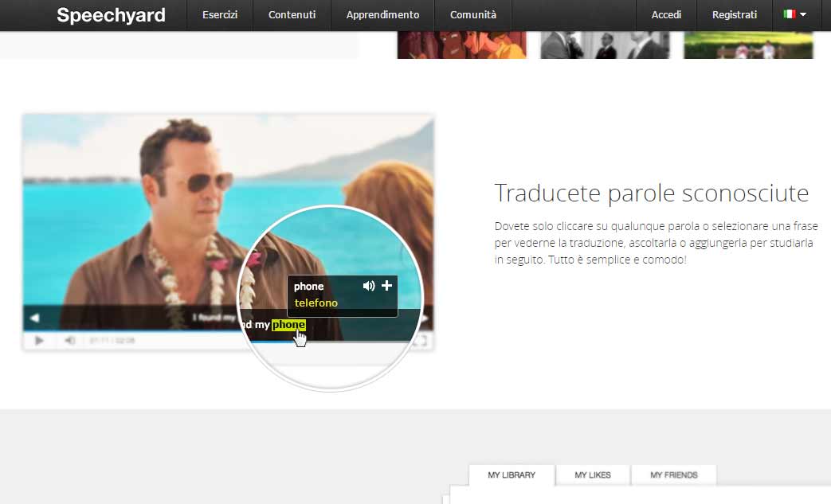Open the green park video thumbnail
Screen dimensions: 831x504
click(748, 45)
